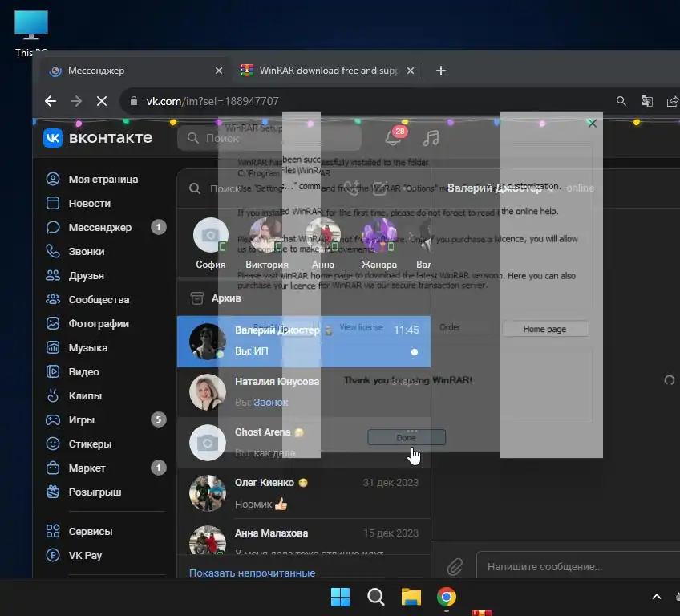Open chat with Анна Малахова
Viewport: 680px width, 616px height.
(x=304, y=537)
